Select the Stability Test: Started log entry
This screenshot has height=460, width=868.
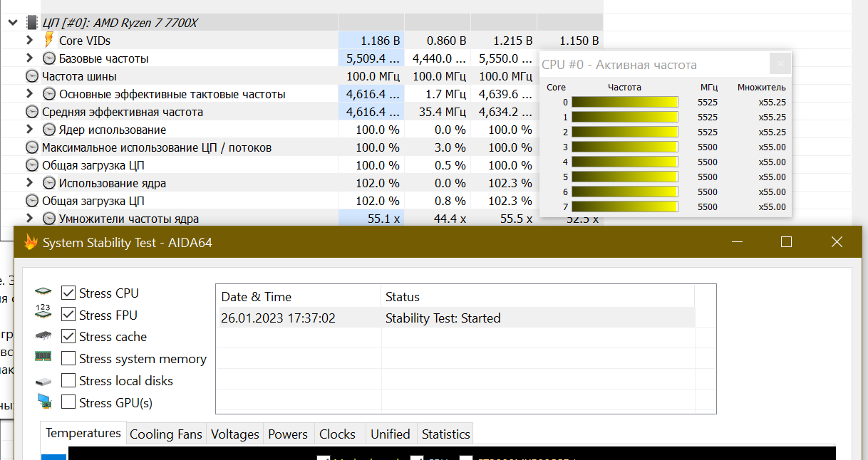click(x=443, y=318)
